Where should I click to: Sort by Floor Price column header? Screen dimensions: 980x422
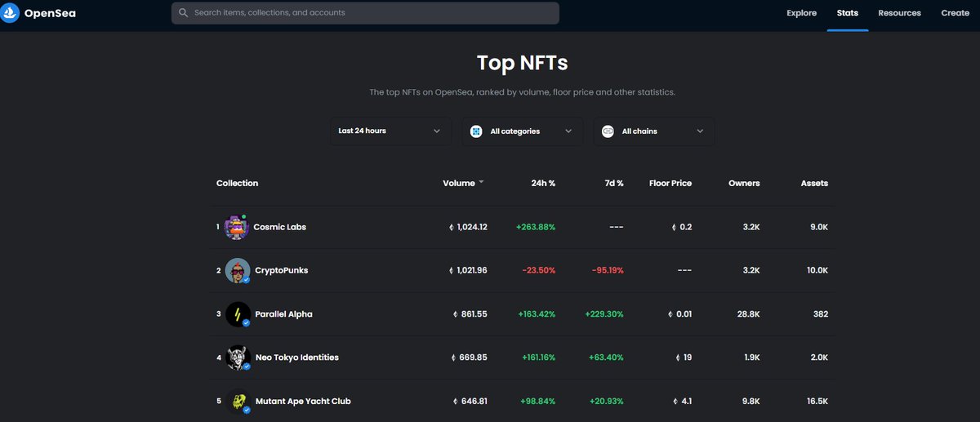pos(670,183)
